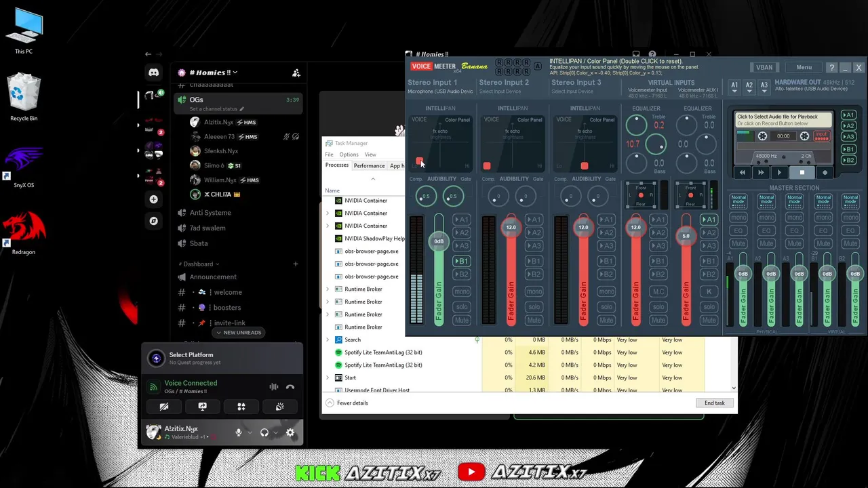Open View menu in Task Manager

click(370, 155)
